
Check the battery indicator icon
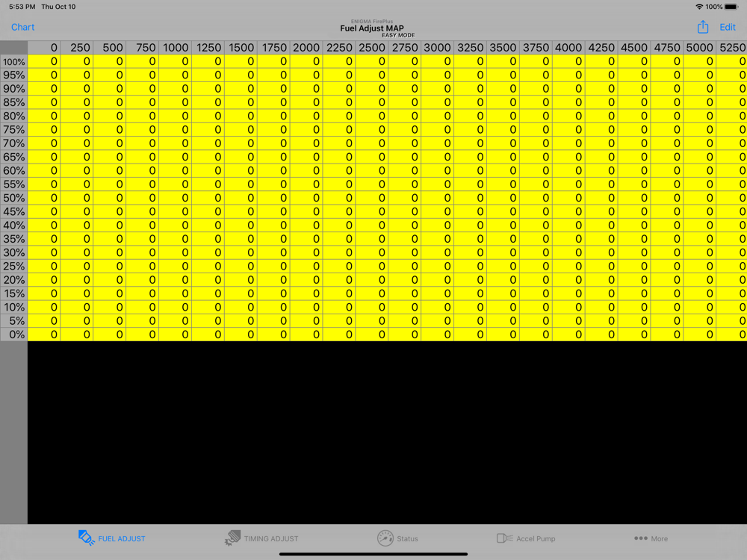[731, 7]
